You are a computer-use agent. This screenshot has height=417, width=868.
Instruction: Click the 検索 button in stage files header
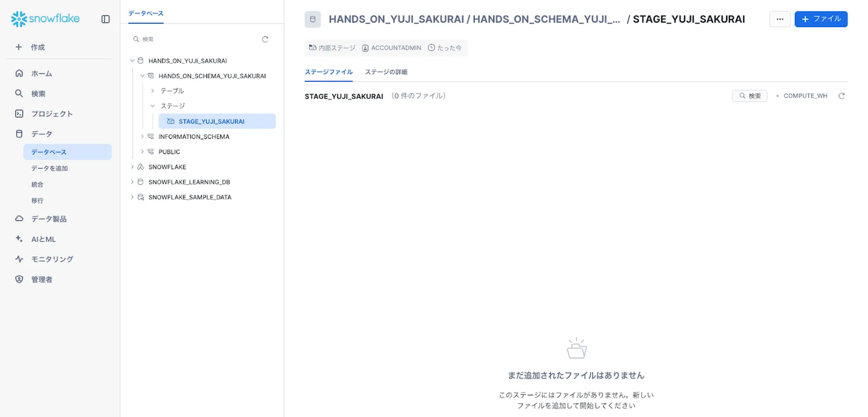click(750, 96)
